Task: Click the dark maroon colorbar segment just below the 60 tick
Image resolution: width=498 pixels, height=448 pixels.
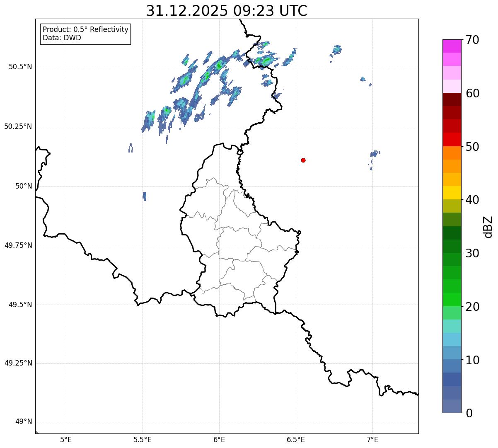Action: pos(452,99)
